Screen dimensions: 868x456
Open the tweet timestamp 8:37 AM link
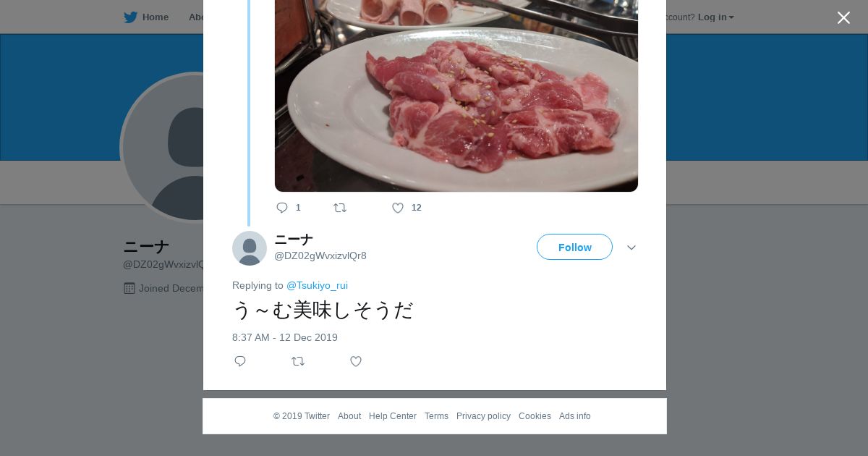[285, 337]
